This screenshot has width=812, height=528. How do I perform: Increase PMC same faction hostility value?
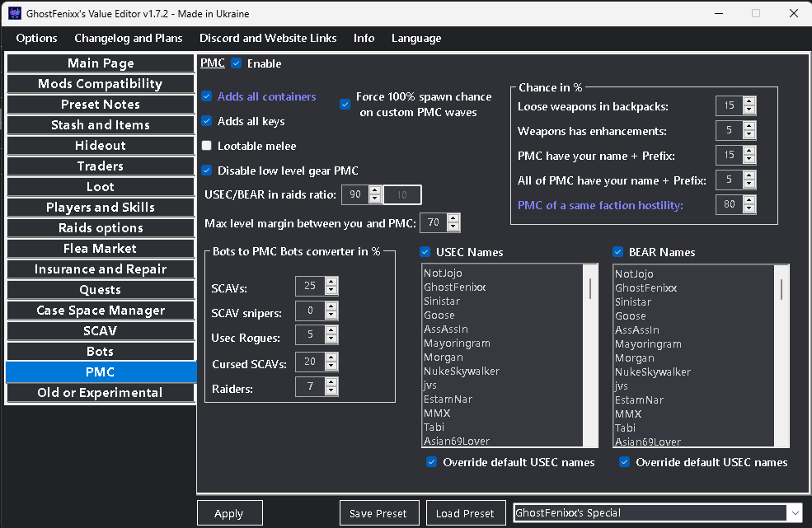coord(749,200)
